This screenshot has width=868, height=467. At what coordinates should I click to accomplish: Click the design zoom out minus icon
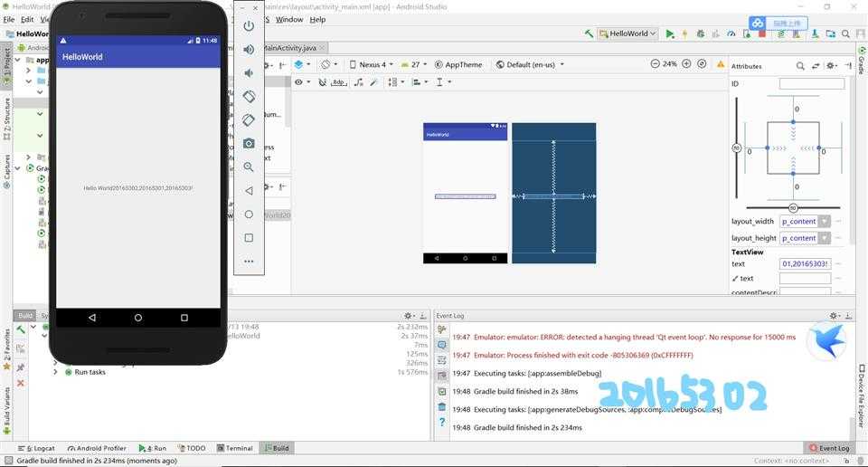pos(655,64)
